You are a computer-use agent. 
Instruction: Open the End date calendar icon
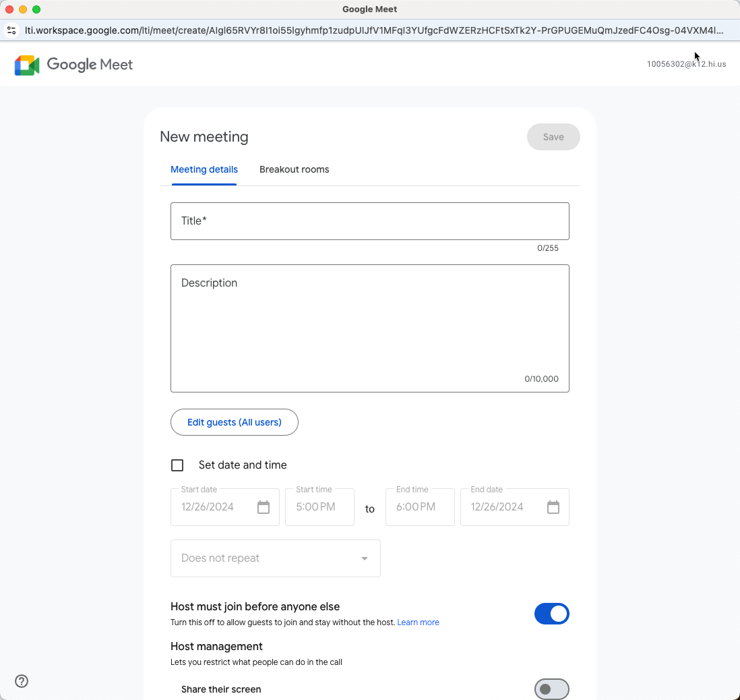[553, 507]
